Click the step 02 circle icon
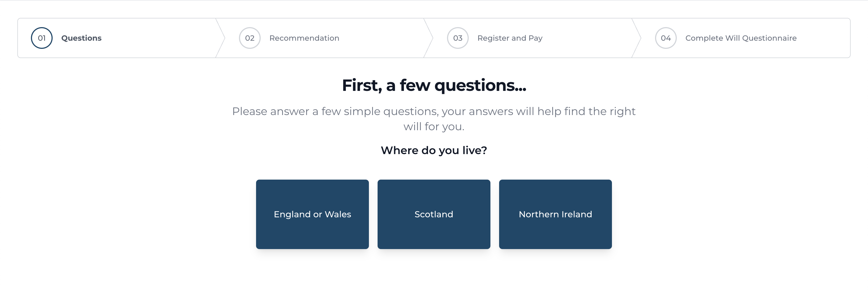This screenshot has height=293, width=868. pos(250,38)
